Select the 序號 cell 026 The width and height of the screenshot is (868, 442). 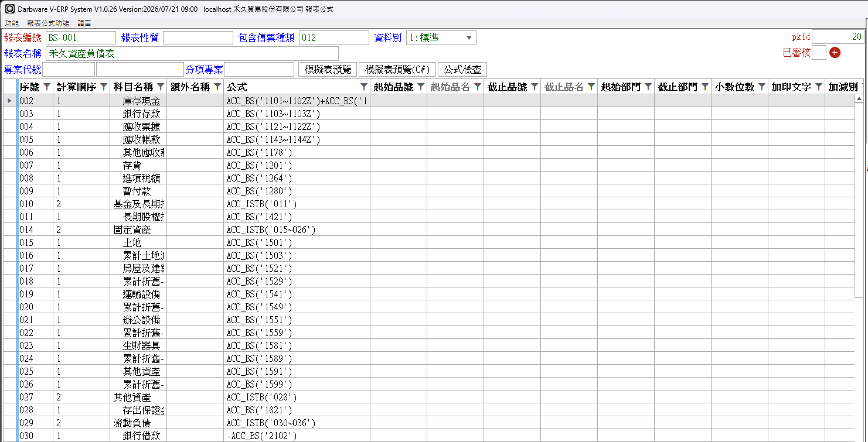point(35,384)
